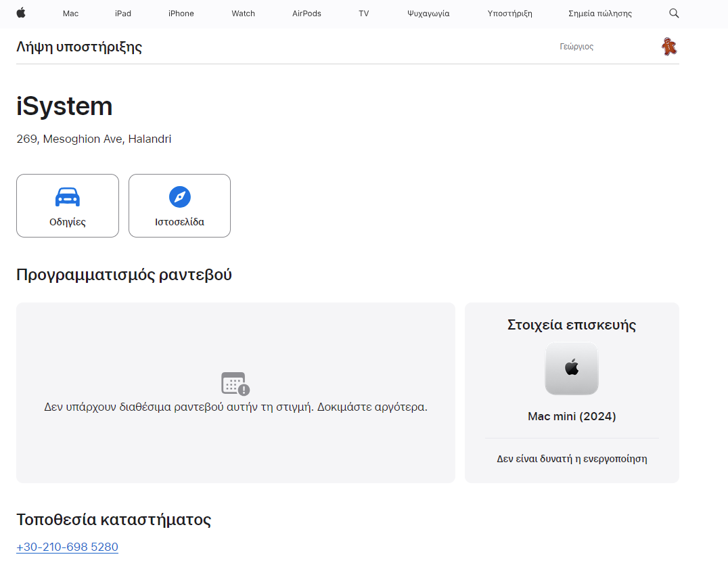Image resolution: width=728 pixels, height=563 pixels.
Task: Click the Οδηγίες directions button
Action: pos(68,206)
